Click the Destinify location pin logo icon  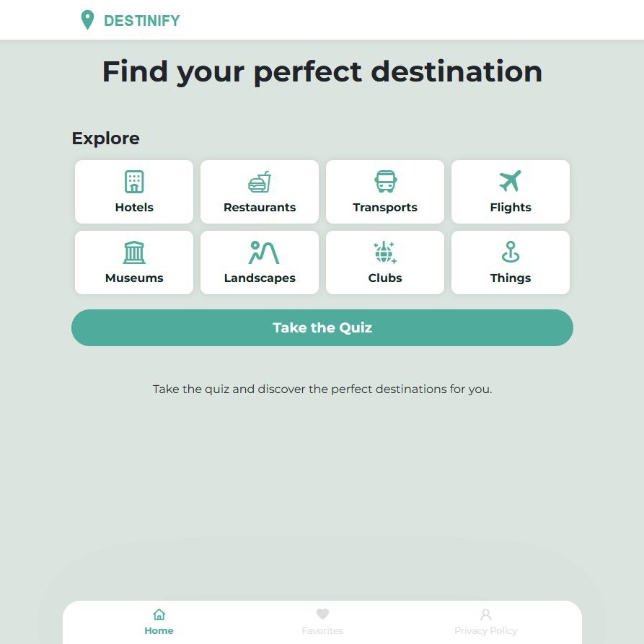coord(87,20)
